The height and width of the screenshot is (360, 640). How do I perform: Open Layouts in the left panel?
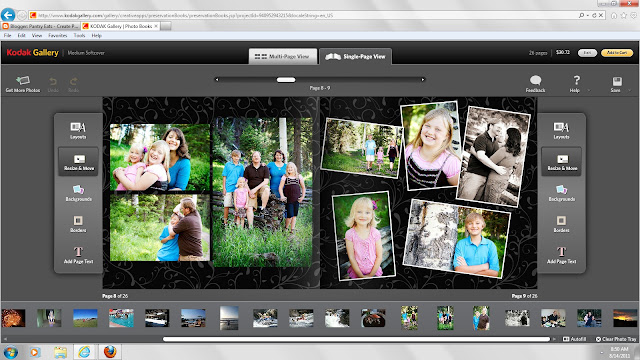pyautogui.click(x=78, y=130)
